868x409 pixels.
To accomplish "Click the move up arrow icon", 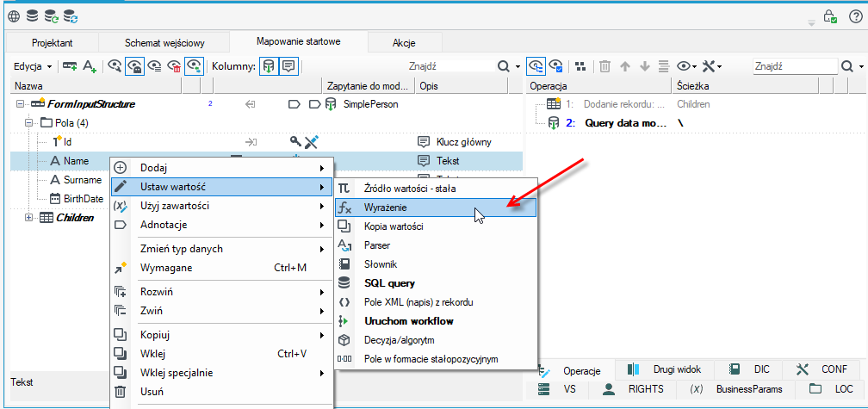I will click(625, 65).
